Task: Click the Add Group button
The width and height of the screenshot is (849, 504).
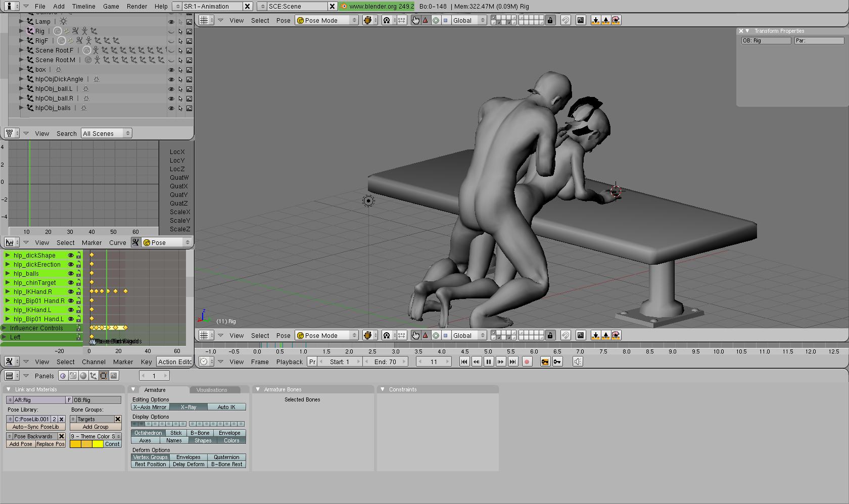Action: point(96,427)
